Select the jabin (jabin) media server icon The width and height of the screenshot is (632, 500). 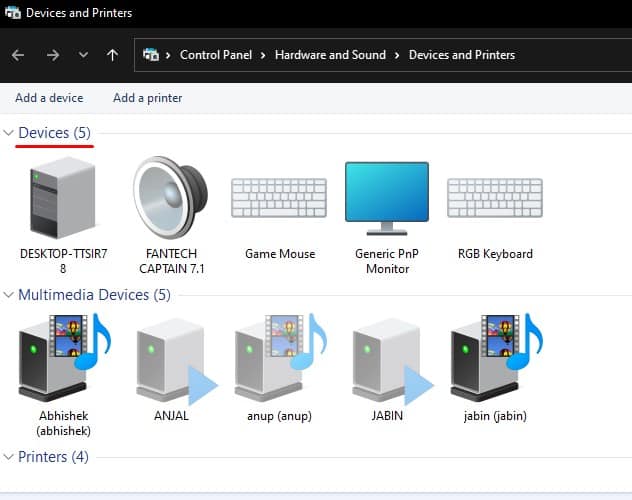(497, 357)
